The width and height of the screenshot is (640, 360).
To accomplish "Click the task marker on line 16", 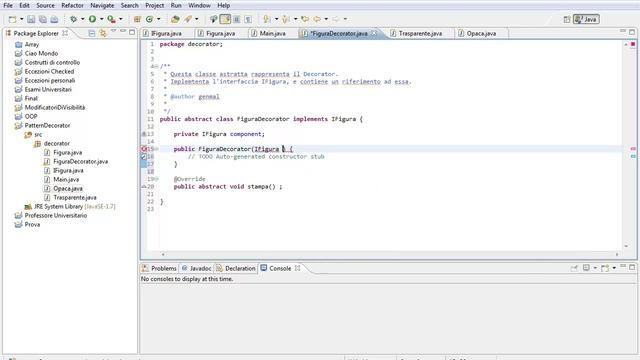I will [144, 156].
